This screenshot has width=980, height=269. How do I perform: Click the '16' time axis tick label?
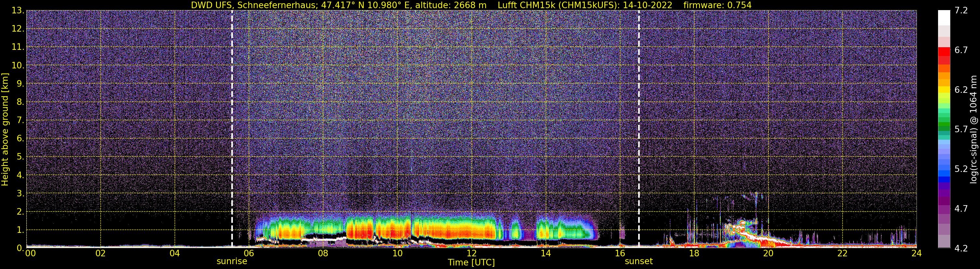tap(620, 253)
